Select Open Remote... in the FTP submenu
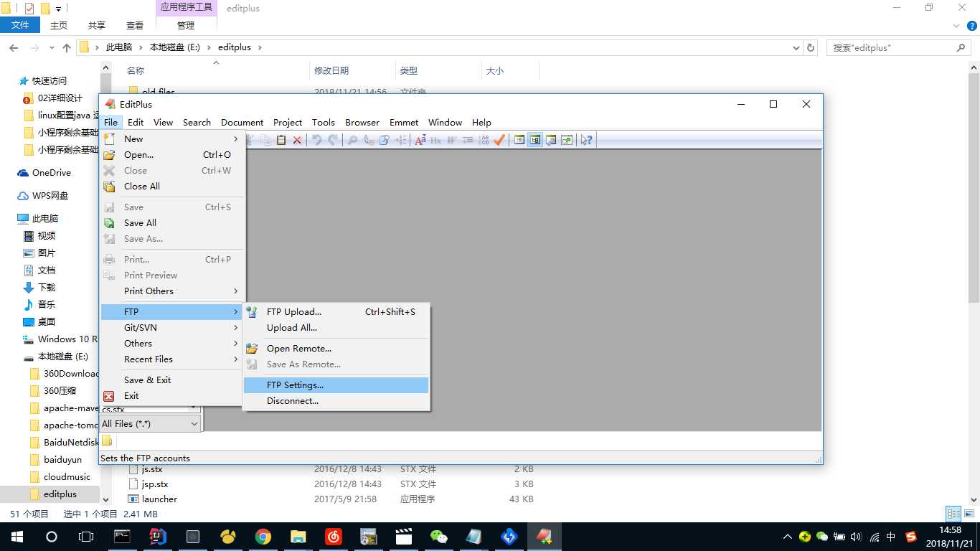This screenshot has width=980, height=551. 336,348
